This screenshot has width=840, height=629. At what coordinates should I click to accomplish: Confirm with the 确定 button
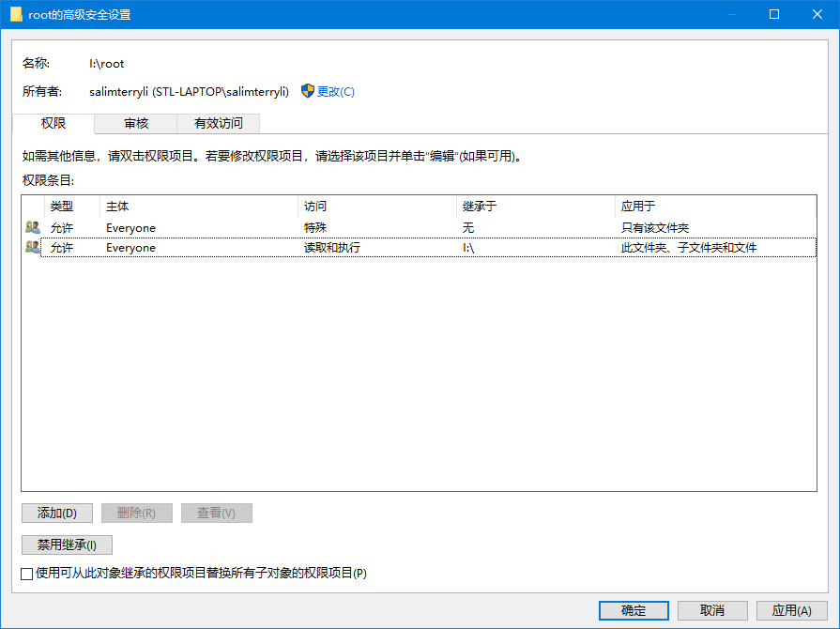[x=634, y=610]
